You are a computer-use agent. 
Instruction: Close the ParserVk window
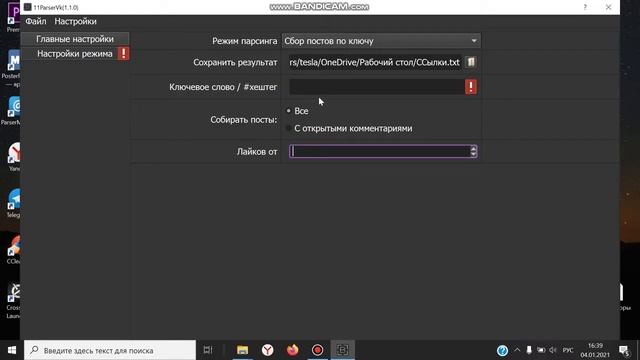(608, 7)
